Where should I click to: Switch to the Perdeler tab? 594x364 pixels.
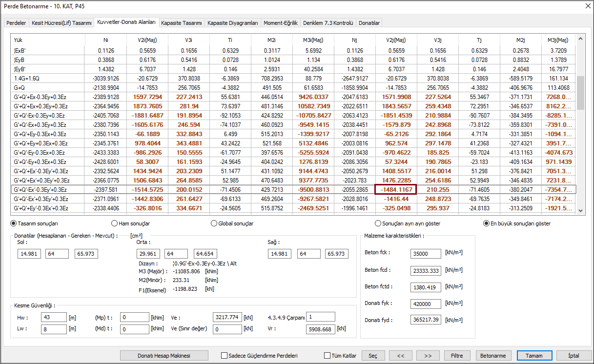(16, 23)
